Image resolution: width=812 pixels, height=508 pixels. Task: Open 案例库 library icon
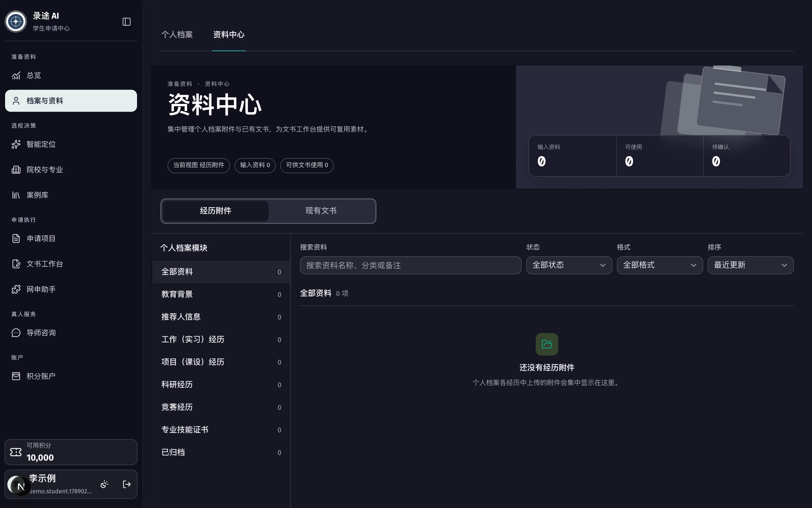(x=16, y=195)
